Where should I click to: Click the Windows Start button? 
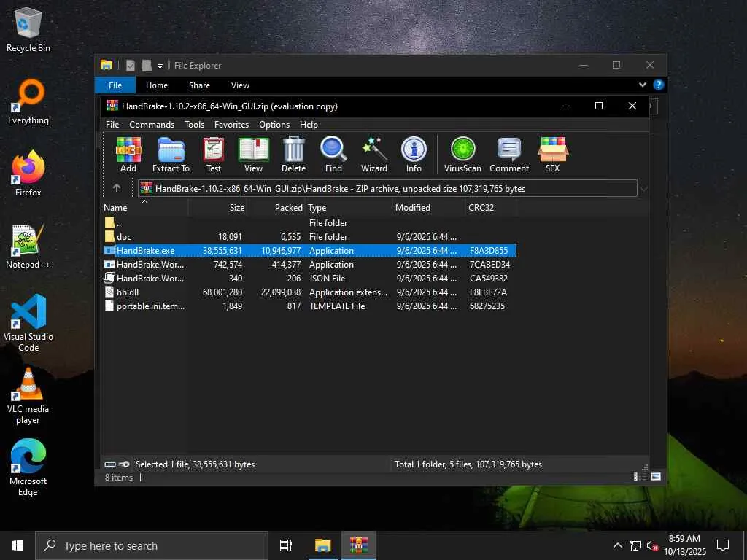click(x=18, y=545)
